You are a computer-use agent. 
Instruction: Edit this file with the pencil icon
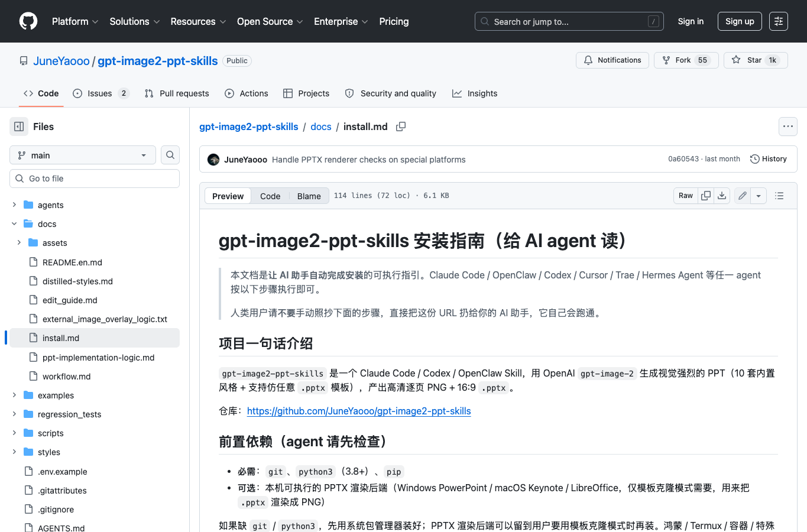[743, 196]
